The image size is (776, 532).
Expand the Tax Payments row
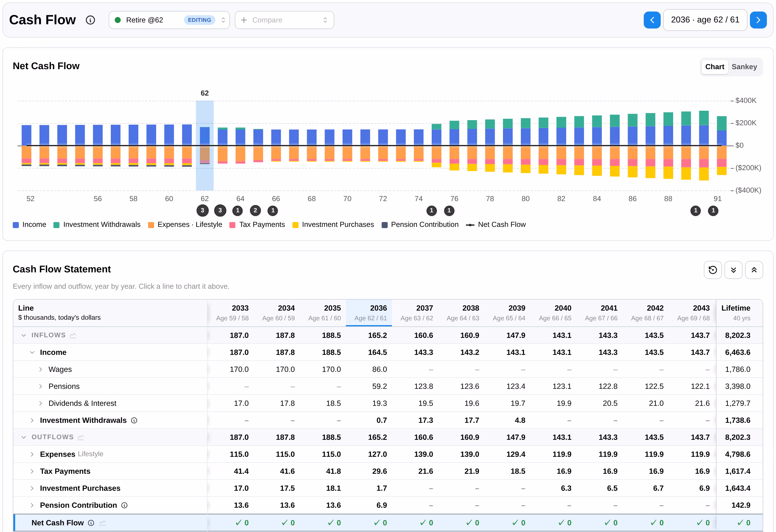[x=32, y=471]
